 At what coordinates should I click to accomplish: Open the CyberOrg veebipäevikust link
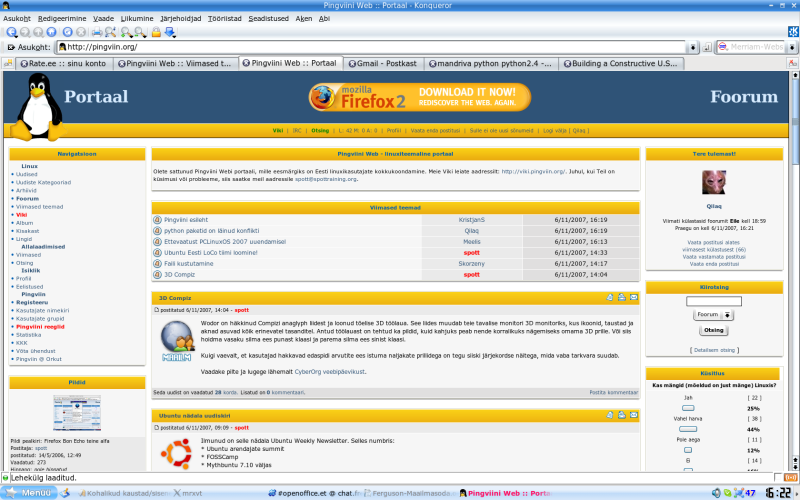point(330,372)
